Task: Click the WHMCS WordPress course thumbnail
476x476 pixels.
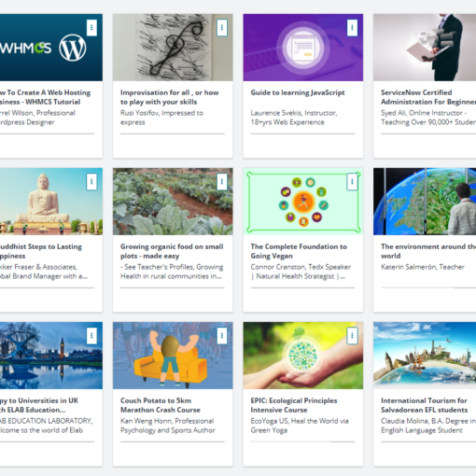Action: coord(51,48)
